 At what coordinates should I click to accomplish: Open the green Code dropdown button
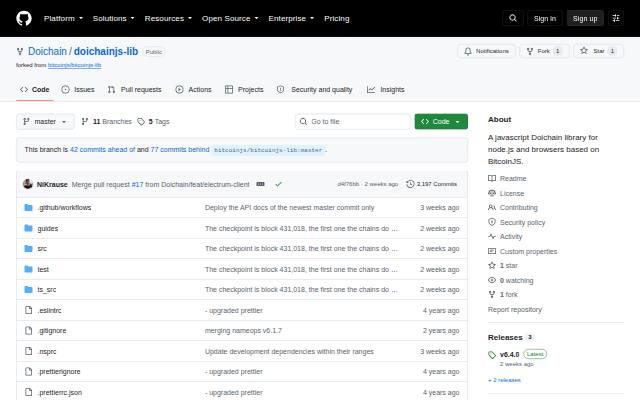(x=441, y=122)
